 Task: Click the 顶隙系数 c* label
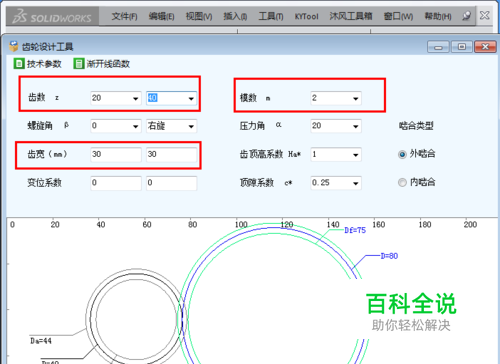[x=266, y=182]
